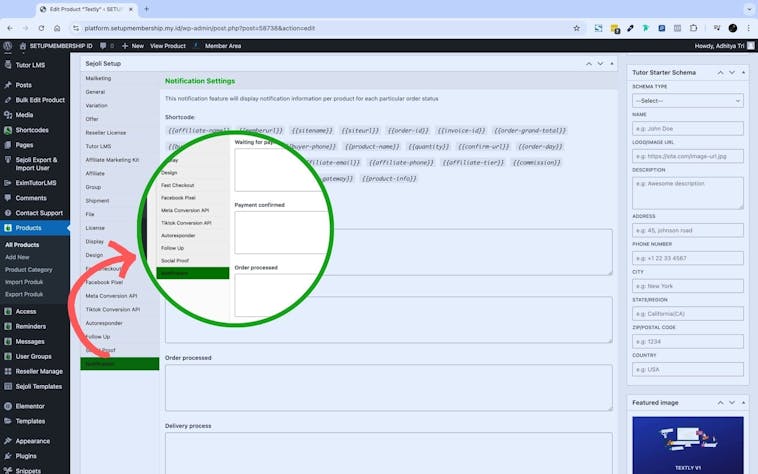Open the Posts menu pin icon

[8, 85]
